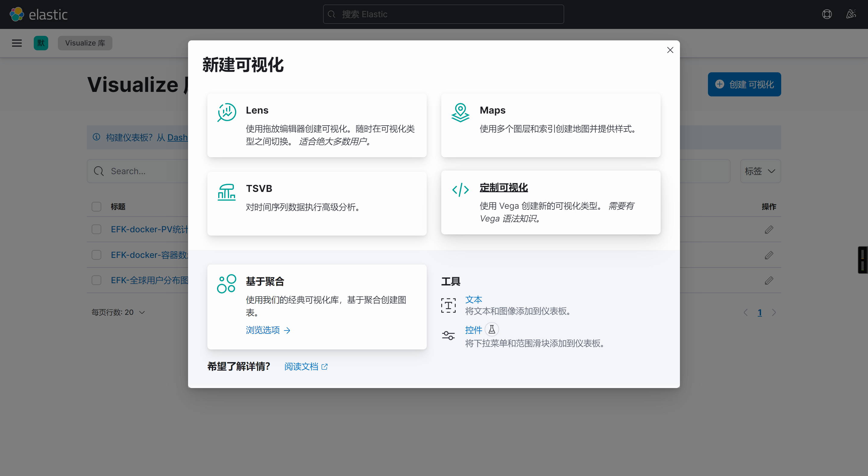Open the help menu lifebuoy icon
This screenshot has width=868, height=476.
(x=826, y=14)
